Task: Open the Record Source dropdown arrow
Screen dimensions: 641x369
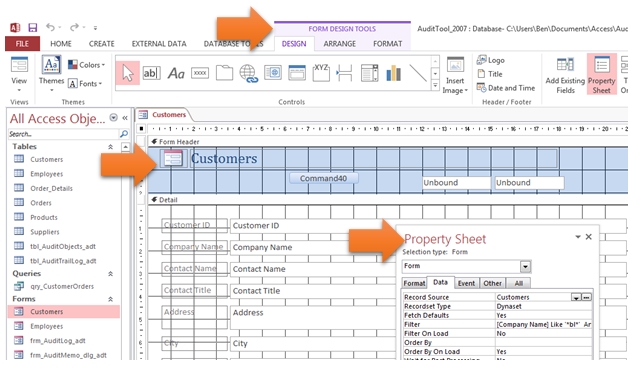Action: tap(576, 297)
